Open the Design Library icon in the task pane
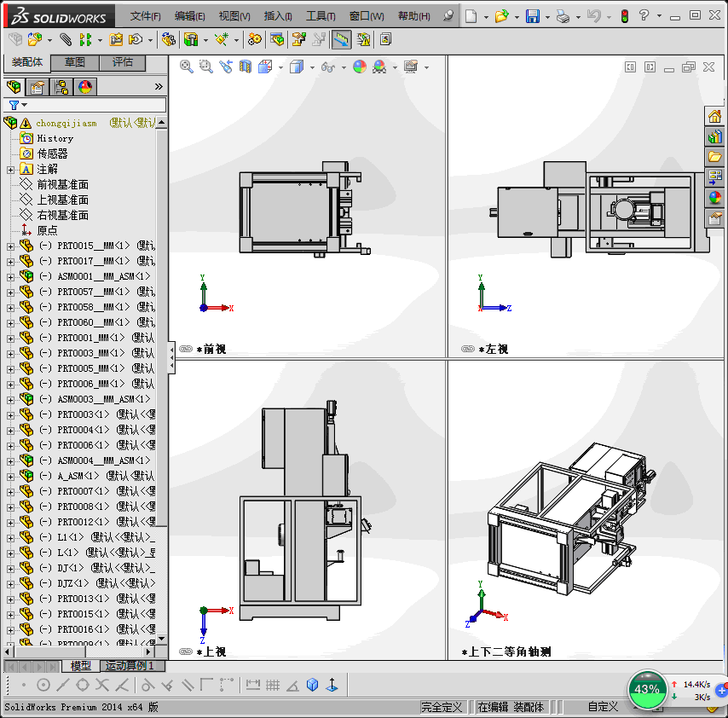The width and height of the screenshot is (728, 718). [714, 136]
